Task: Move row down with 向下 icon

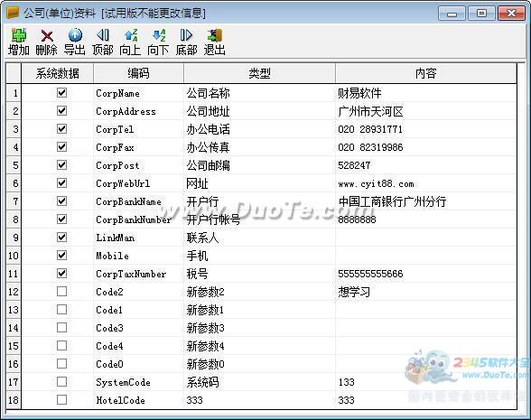Action: (159, 35)
